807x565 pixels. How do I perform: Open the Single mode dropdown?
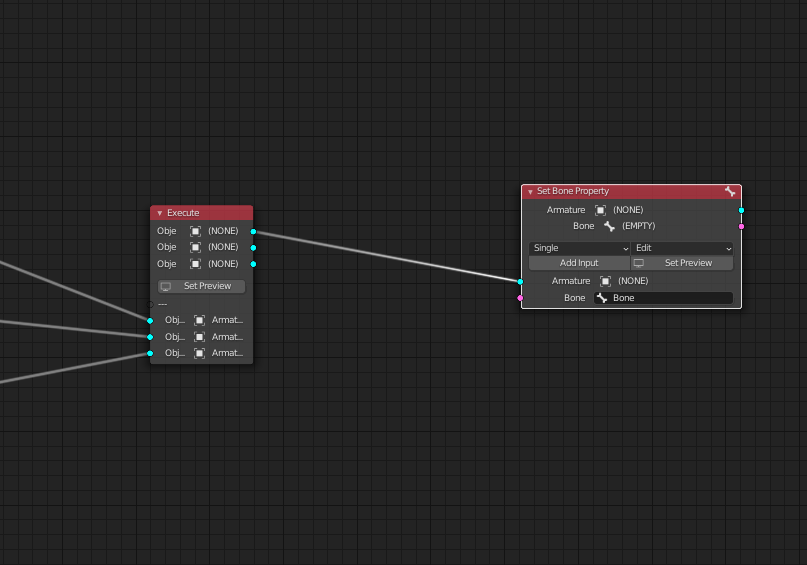580,248
